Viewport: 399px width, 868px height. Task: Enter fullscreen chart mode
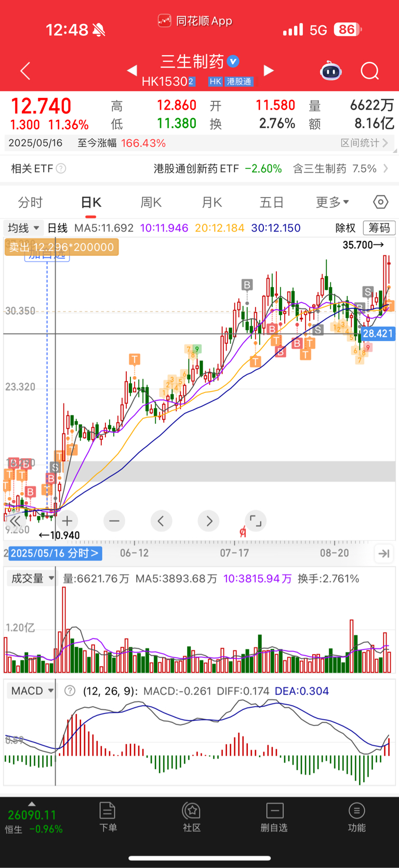click(255, 521)
